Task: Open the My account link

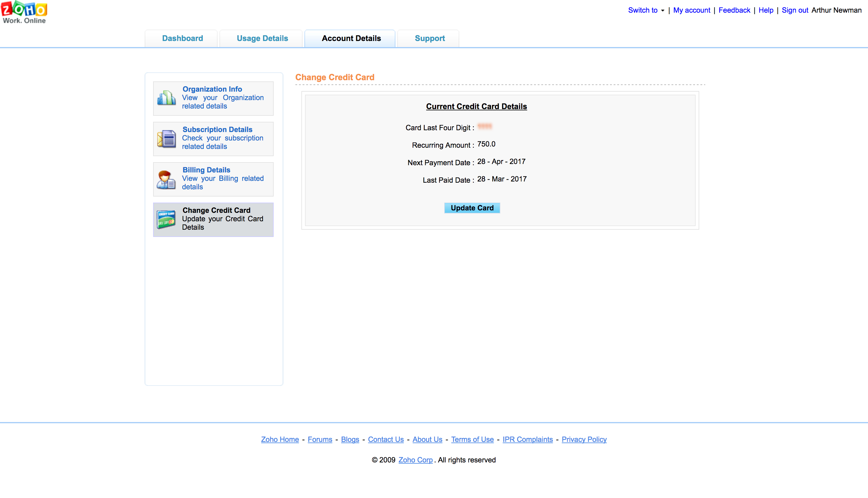Action: [691, 10]
